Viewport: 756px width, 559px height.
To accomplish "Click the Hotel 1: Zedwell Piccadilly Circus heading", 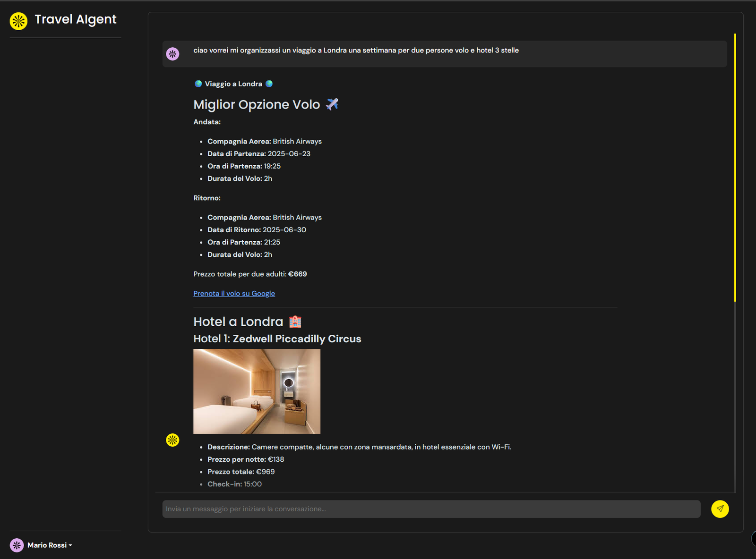I will point(277,339).
